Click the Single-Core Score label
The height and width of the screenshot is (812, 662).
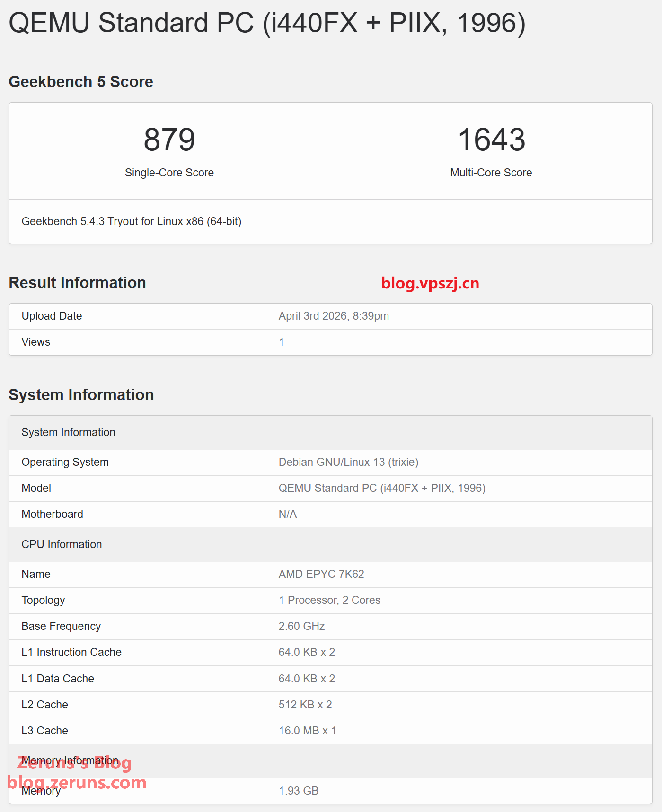click(169, 173)
